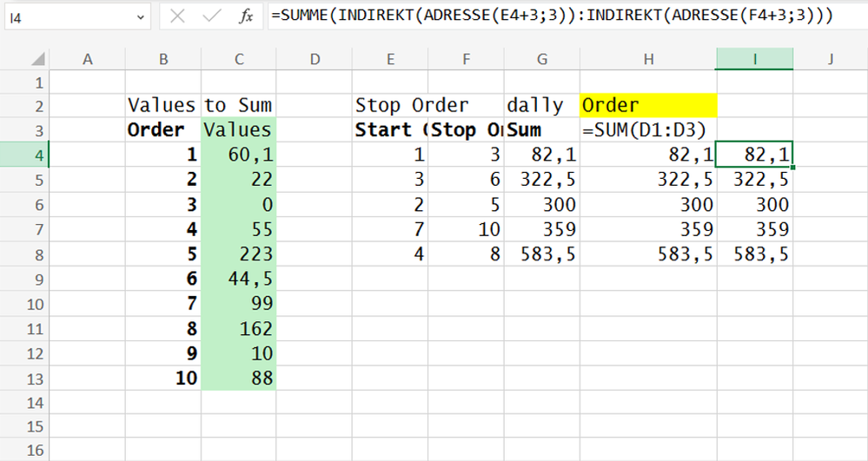Select column H header
Viewport: 868px width, 461px height.
tap(648, 59)
